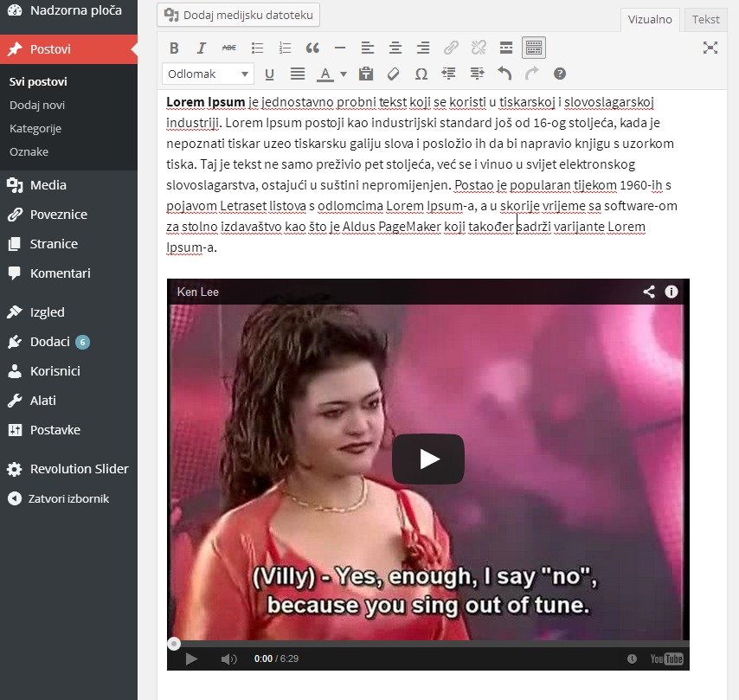Collapse sidebar with Zatvori izbornik
The height and width of the screenshot is (700, 739).
(69, 498)
